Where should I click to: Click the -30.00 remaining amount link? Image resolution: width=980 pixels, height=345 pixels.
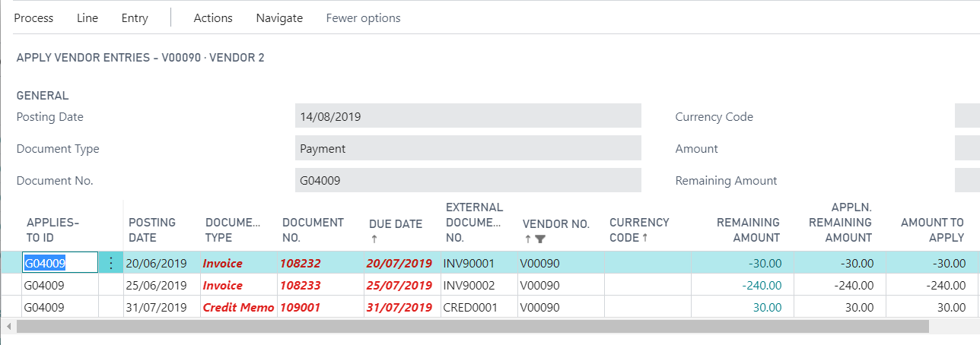(x=765, y=264)
